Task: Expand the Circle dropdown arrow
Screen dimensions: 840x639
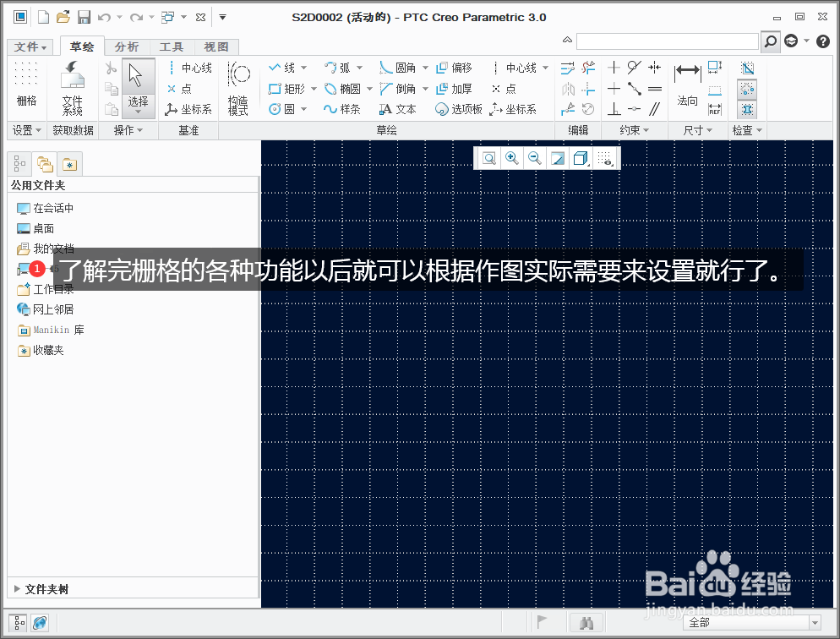Action: point(303,109)
